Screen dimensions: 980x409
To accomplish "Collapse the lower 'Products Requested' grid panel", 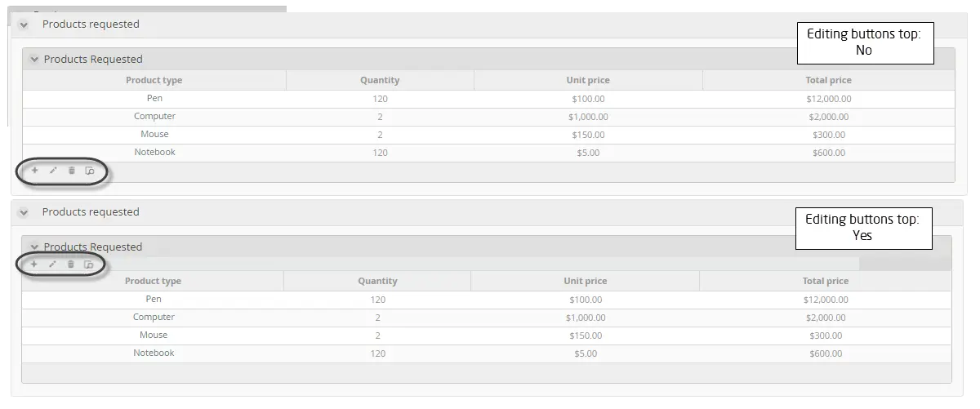I will (x=33, y=247).
